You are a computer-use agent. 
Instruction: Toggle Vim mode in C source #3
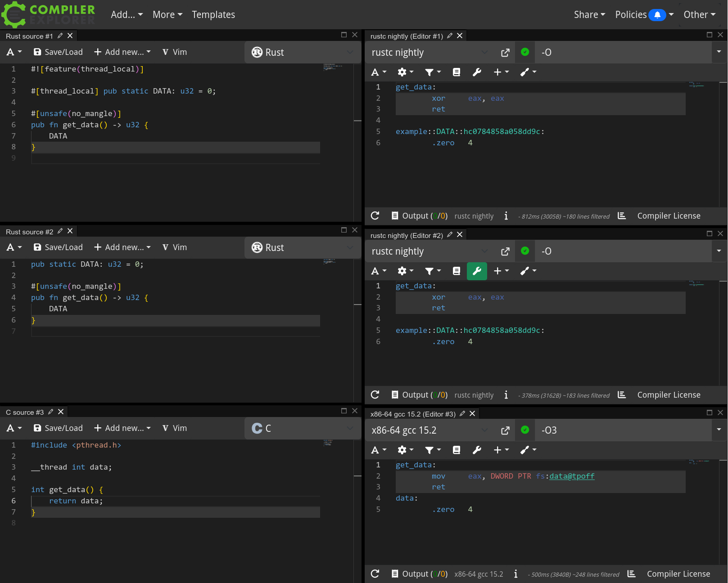175,428
